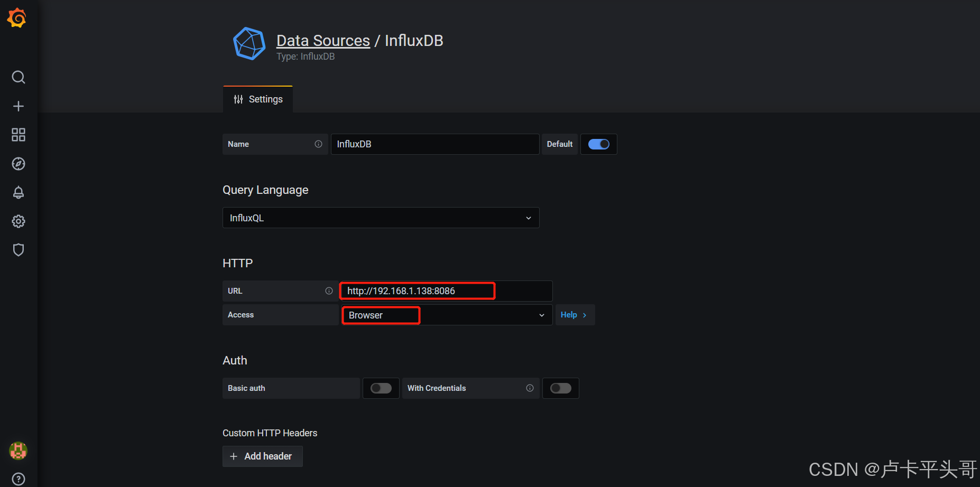Expand the Access Help section
Viewport: 980px width, 487px height.
pyautogui.click(x=575, y=315)
